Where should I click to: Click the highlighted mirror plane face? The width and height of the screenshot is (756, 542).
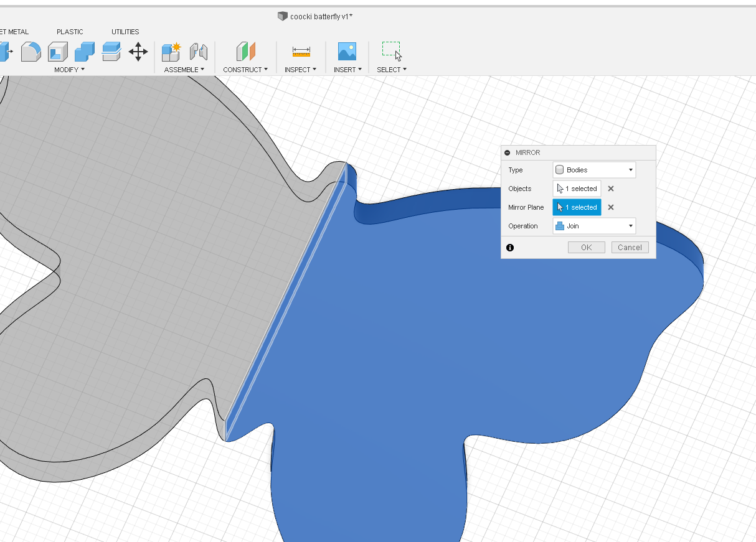[286, 301]
